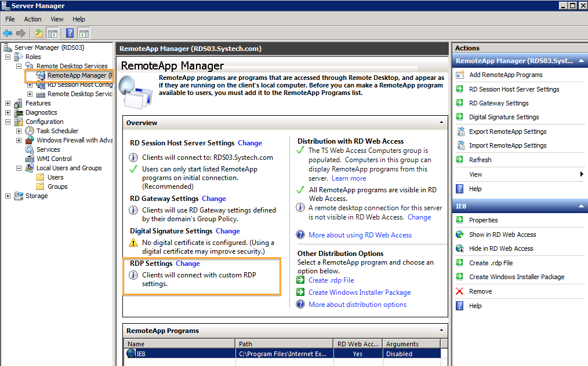The height and width of the screenshot is (366, 588).
Task: Expand the Storage tree node
Action: [x=8, y=196]
